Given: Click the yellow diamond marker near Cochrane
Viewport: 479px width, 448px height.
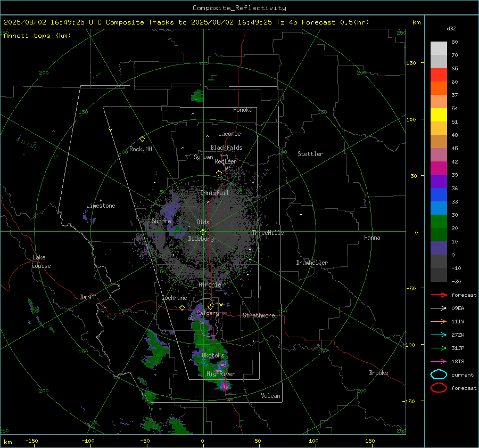Looking at the screenshot, I should (x=183, y=307).
